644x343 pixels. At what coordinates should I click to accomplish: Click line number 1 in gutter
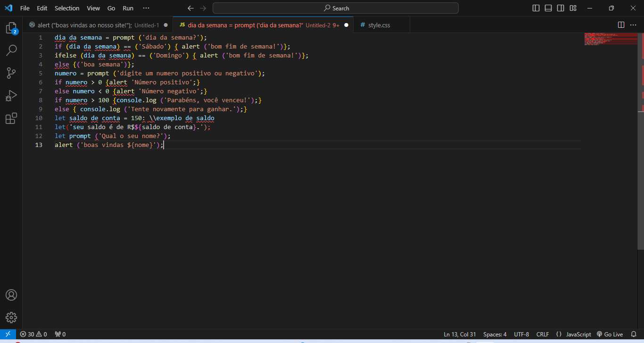point(41,38)
